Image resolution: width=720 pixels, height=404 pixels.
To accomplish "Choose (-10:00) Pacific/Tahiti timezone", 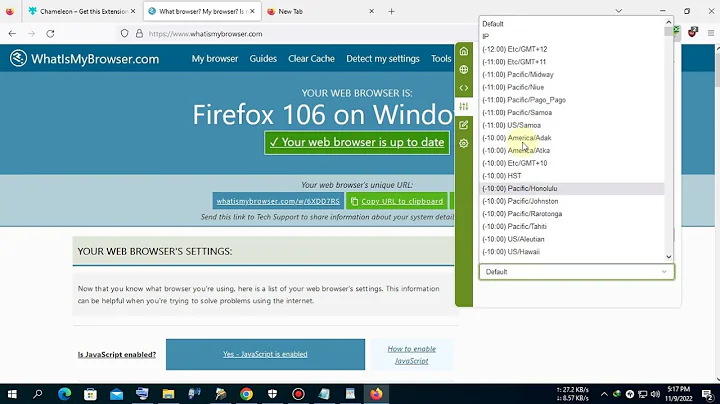I will pyautogui.click(x=572, y=226).
